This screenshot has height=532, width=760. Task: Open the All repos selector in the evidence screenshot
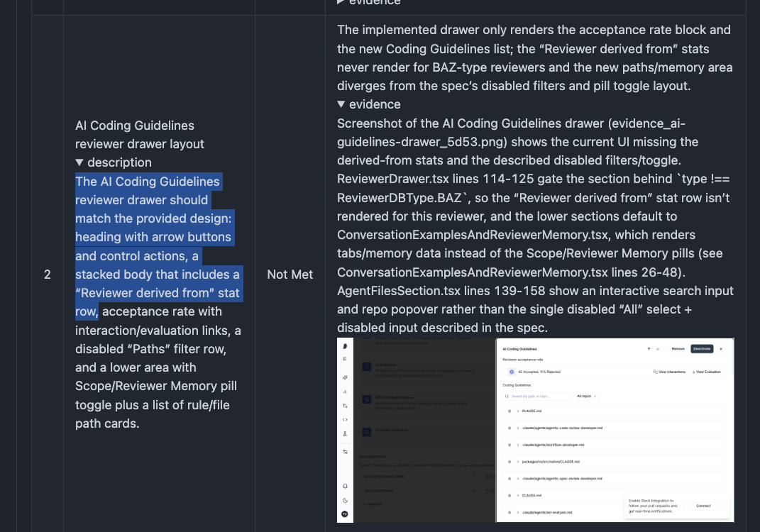coord(586,397)
